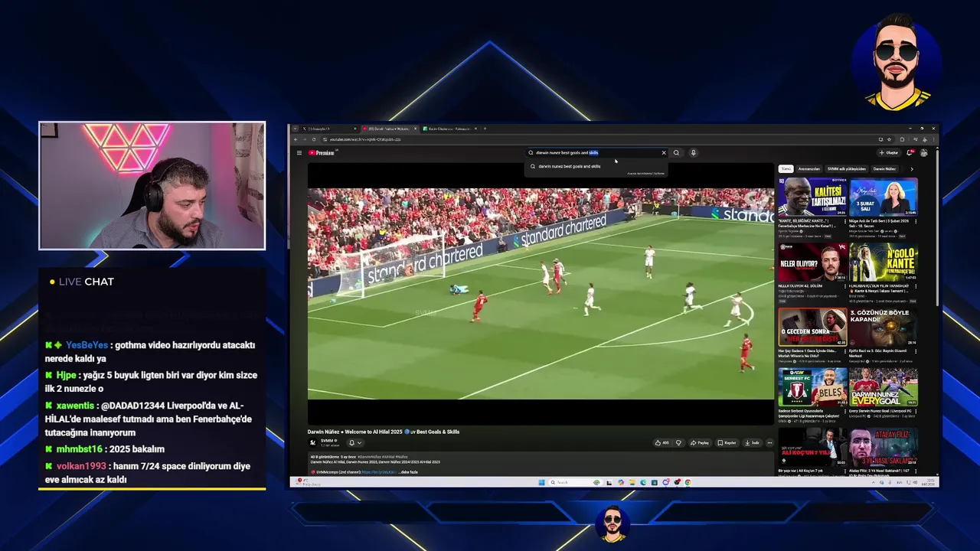Click the xawentis username in live chat

point(75,406)
